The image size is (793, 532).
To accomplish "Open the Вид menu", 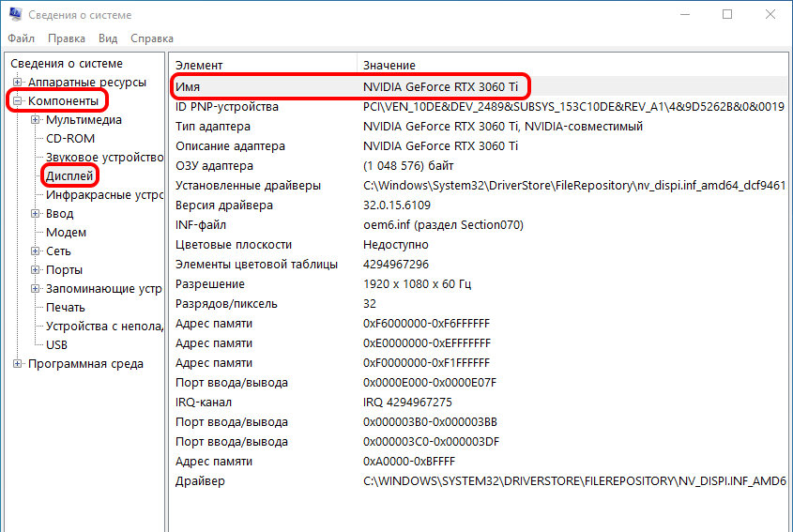I will coord(108,38).
